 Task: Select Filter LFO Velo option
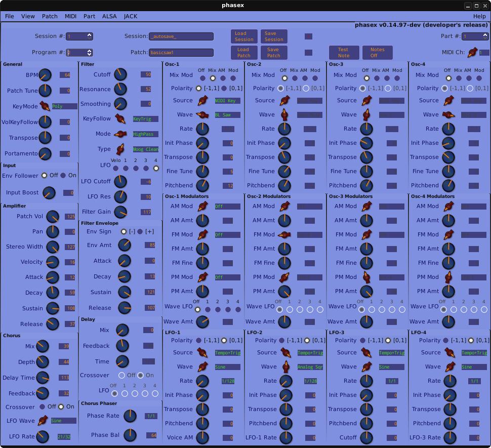tap(115, 169)
